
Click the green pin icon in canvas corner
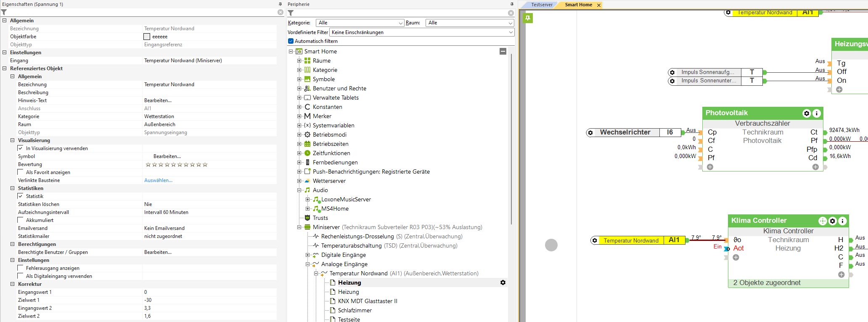pyautogui.click(x=528, y=18)
